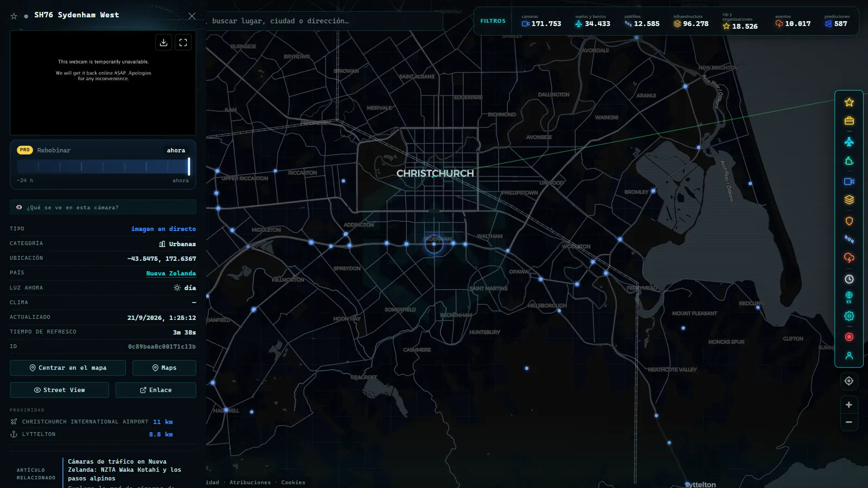This screenshot has height=488, width=868.
Task: Toggle predicciones 587 filter
Action: (837, 21)
